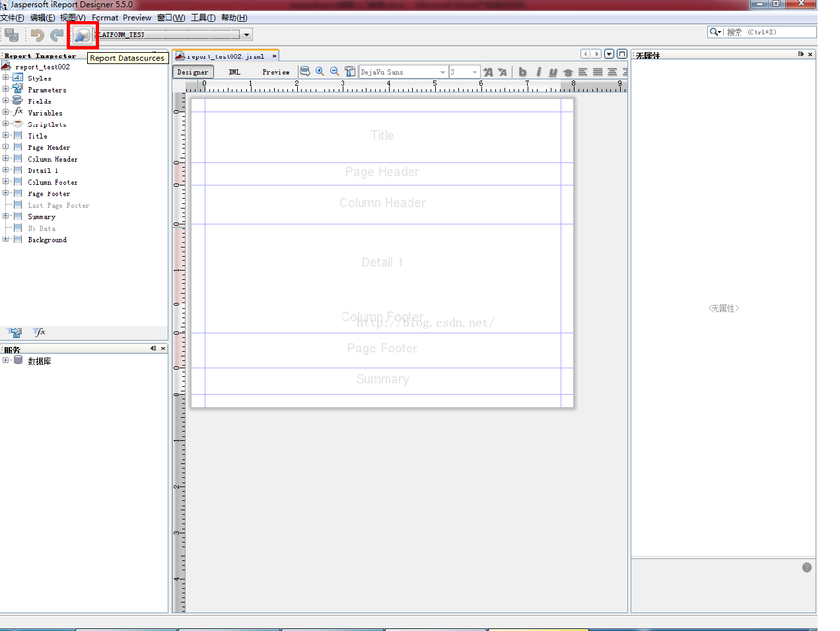This screenshot has height=631, width=840.
Task: Select the Background tree item
Action: coord(48,240)
